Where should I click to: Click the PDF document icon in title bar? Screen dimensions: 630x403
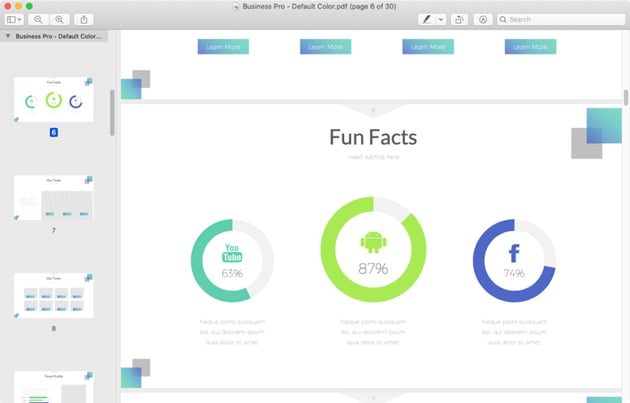pyautogui.click(x=236, y=6)
